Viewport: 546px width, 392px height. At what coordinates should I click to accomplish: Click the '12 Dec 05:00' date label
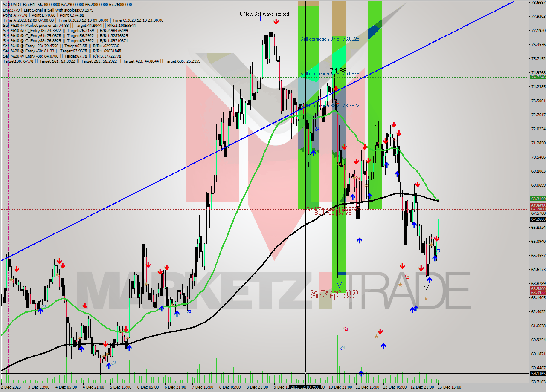click(x=395, y=387)
